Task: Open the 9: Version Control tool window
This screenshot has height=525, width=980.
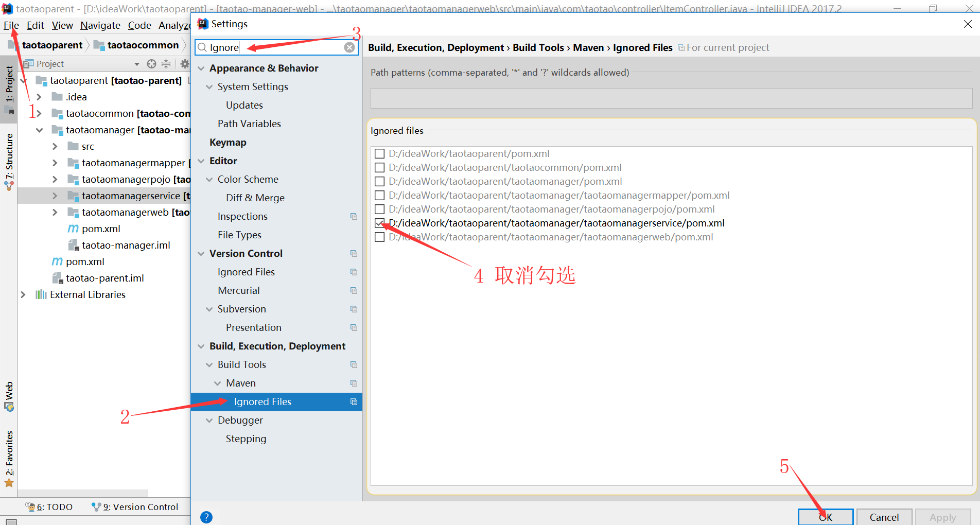Action: 135,507
